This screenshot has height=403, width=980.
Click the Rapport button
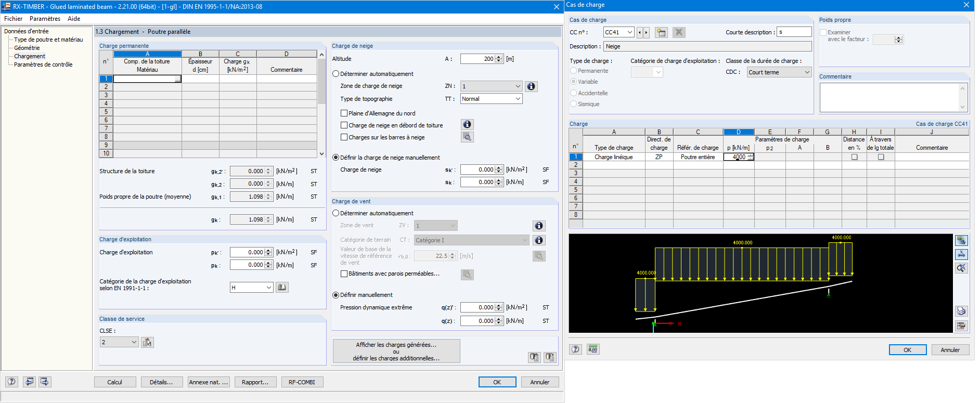pyautogui.click(x=255, y=382)
